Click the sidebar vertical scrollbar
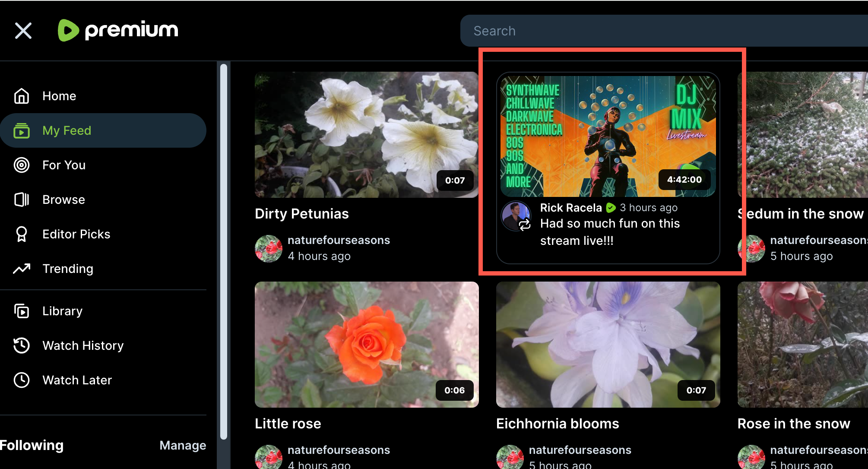The height and width of the screenshot is (469, 868). point(224,250)
